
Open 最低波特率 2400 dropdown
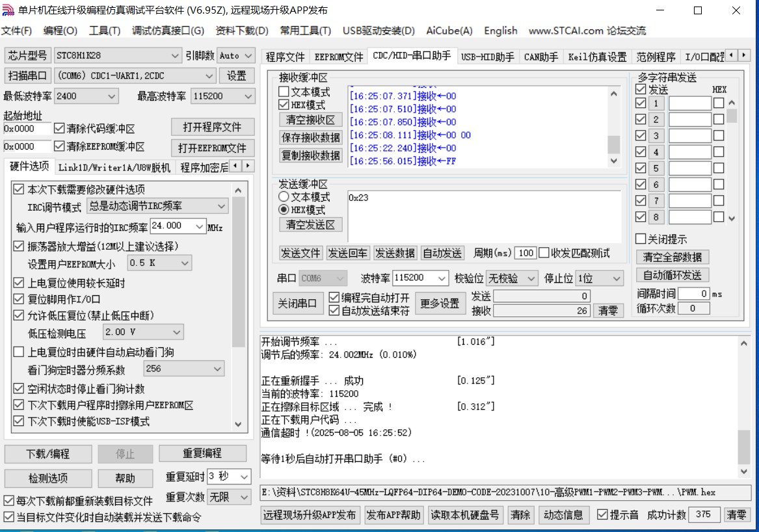click(86, 96)
